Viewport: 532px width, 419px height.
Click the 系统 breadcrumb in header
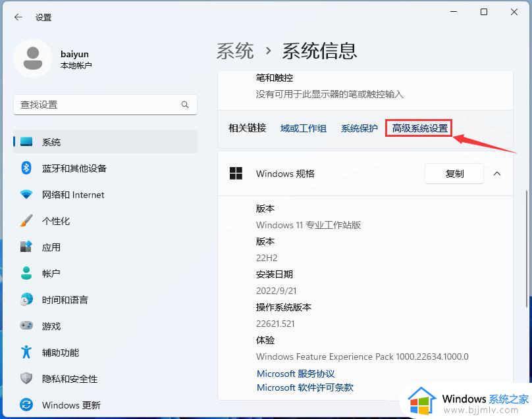click(235, 51)
